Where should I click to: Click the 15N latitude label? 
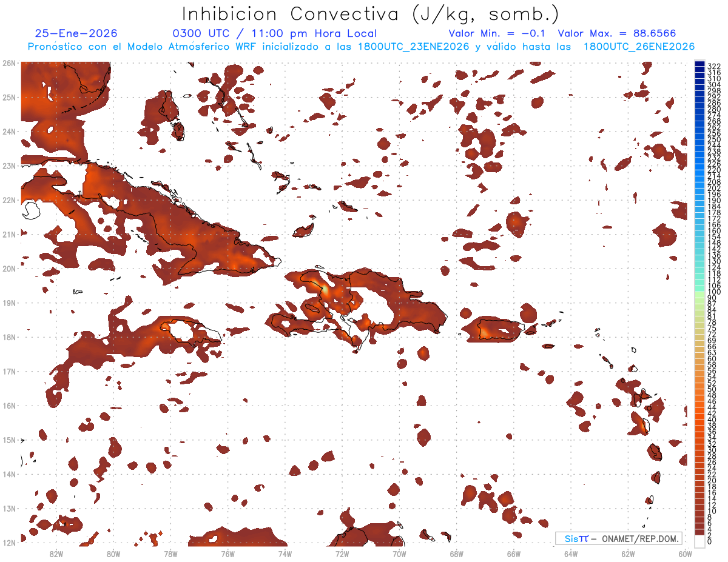point(9,440)
